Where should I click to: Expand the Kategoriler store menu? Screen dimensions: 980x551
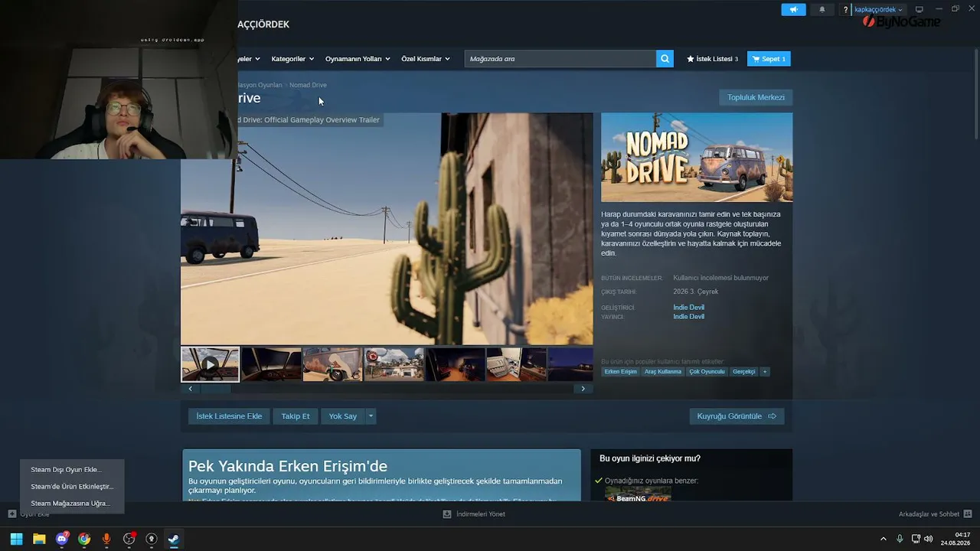point(292,59)
